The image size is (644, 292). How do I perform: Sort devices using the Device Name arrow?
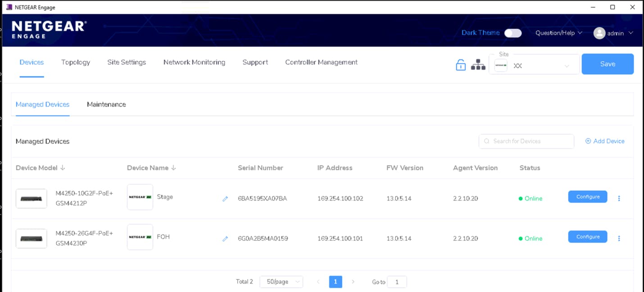coord(173,167)
